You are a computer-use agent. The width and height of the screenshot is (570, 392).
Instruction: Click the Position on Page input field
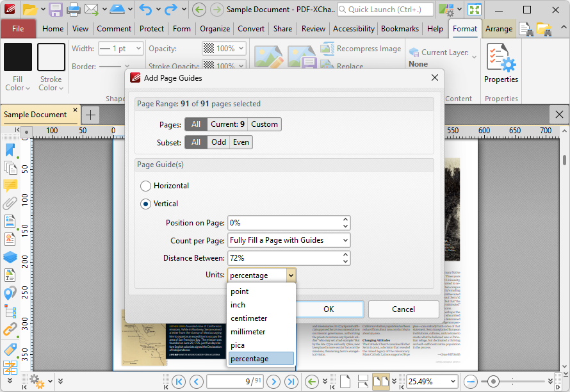(284, 223)
